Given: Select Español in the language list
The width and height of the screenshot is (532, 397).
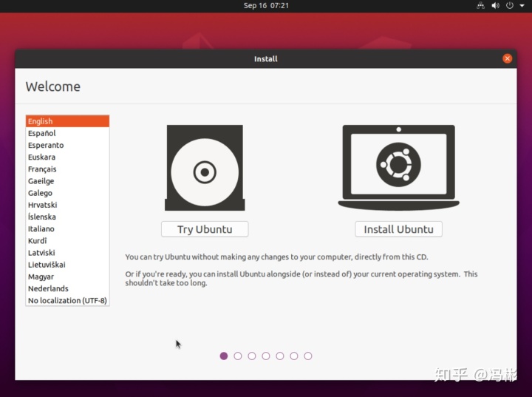Looking at the screenshot, I should (x=67, y=133).
